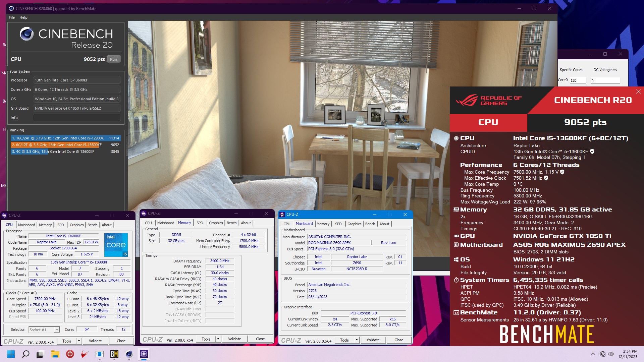Switch to CPU tab in right CPU-Z window
Screen dimensions: 644x362
point(287,224)
